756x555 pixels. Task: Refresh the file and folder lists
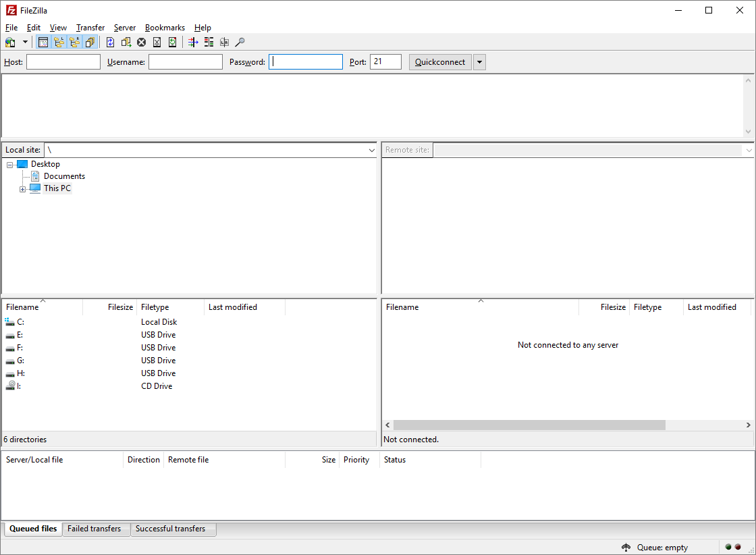point(110,41)
